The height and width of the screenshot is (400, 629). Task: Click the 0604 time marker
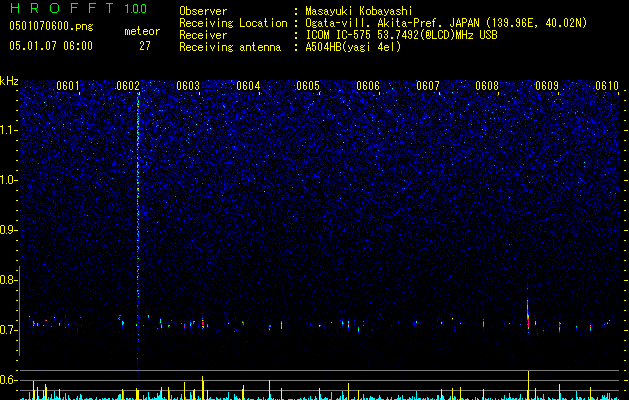coord(248,85)
